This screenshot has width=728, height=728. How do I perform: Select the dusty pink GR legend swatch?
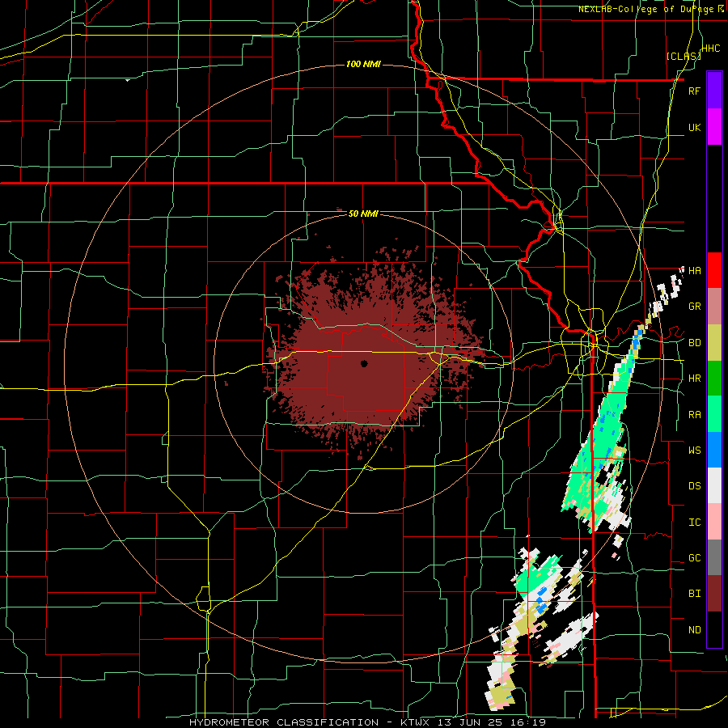coord(714,307)
